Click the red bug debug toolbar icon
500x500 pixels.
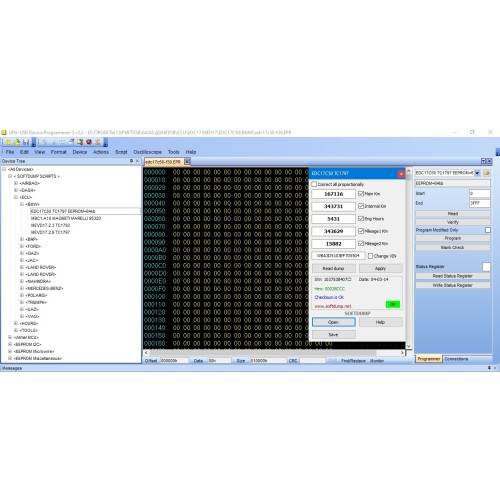89,142
